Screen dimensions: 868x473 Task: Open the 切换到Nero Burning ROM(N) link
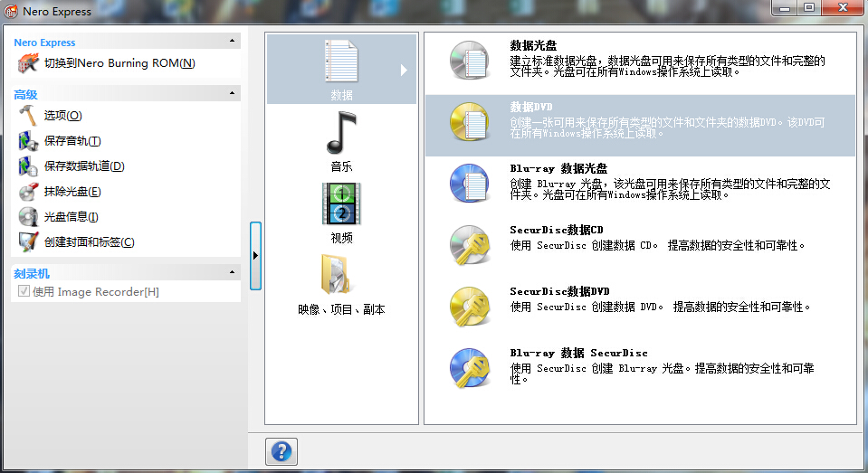pos(119,63)
